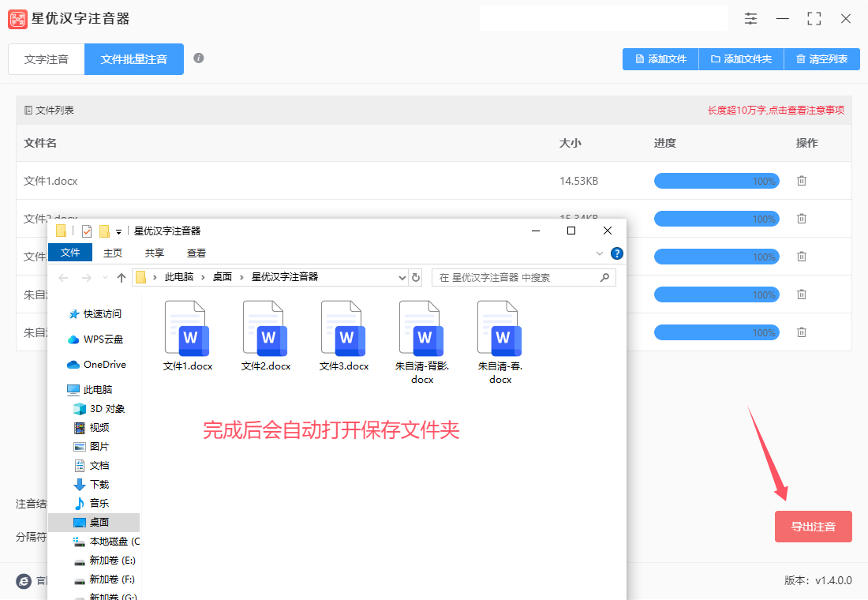Select 朱自清-背影.docx file in Explorer
This screenshot has height=600, width=868.
[x=422, y=343]
